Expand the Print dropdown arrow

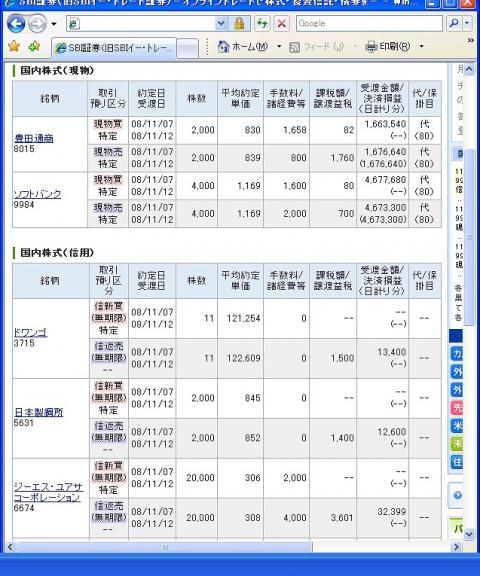coord(422,46)
